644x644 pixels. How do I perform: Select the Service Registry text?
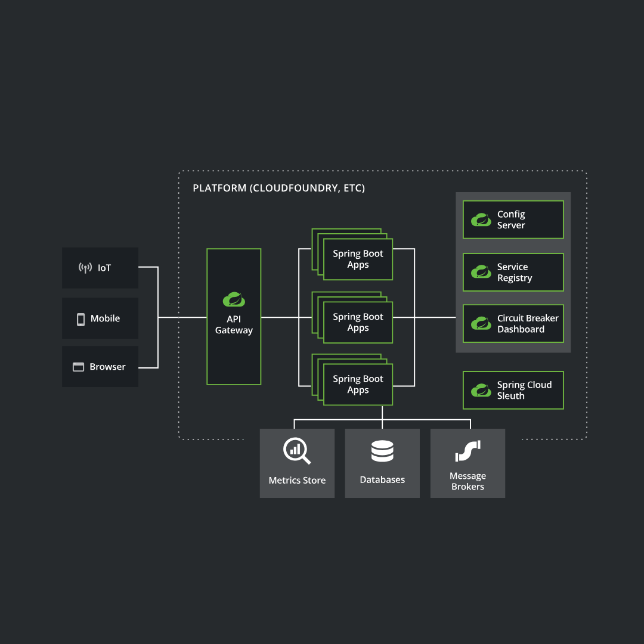(x=515, y=273)
